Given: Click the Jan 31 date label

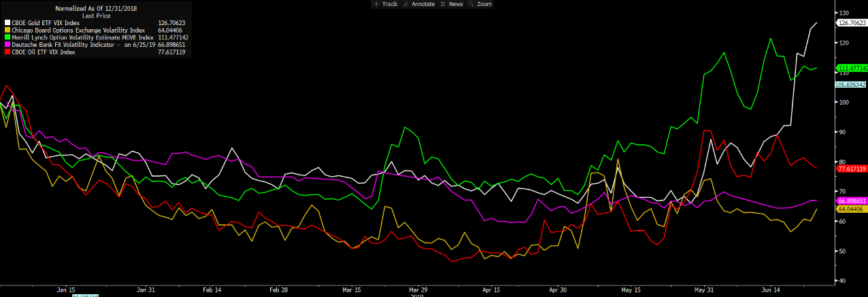Looking at the screenshot, I should pyautogui.click(x=146, y=290).
